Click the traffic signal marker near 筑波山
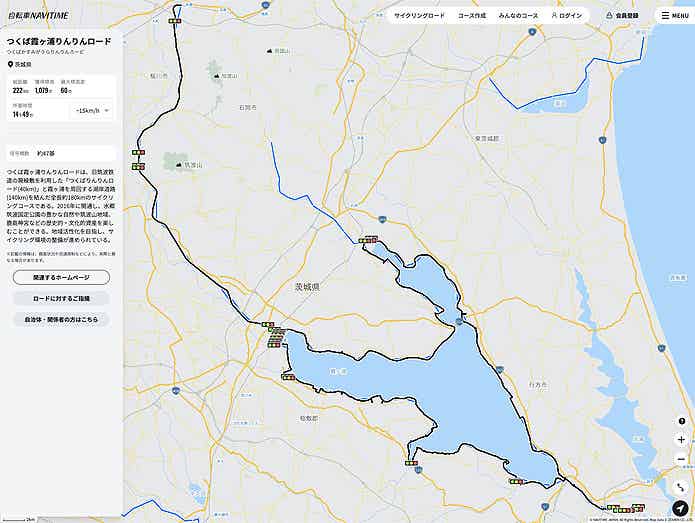This screenshot has height=523, width=695. pyautogui.click(x=137, y=165)
